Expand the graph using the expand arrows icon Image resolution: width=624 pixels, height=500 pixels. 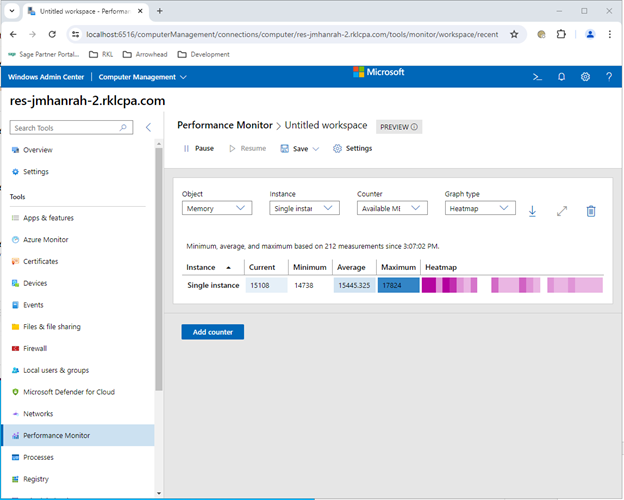coord(562,211)
